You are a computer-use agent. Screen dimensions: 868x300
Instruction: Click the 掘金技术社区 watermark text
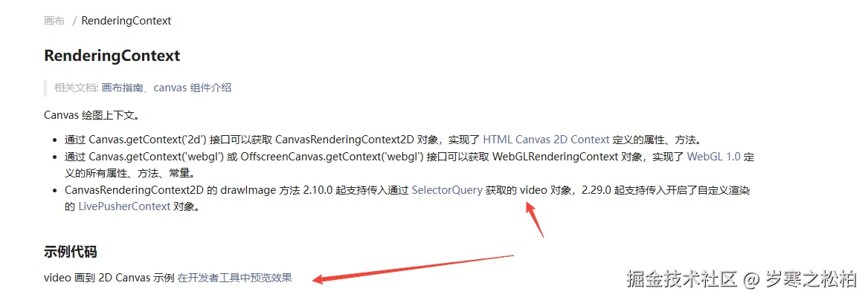682,279
